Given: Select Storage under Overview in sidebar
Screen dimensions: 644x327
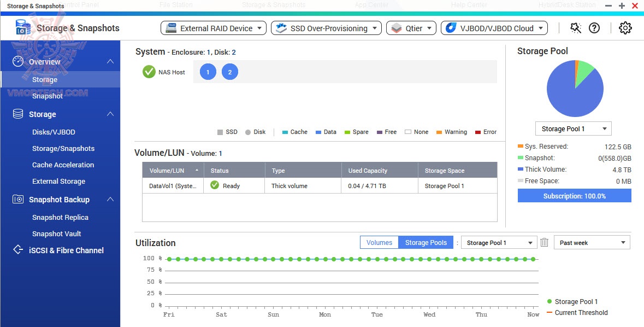Looking at the screenshot, I should coord(61,79).
